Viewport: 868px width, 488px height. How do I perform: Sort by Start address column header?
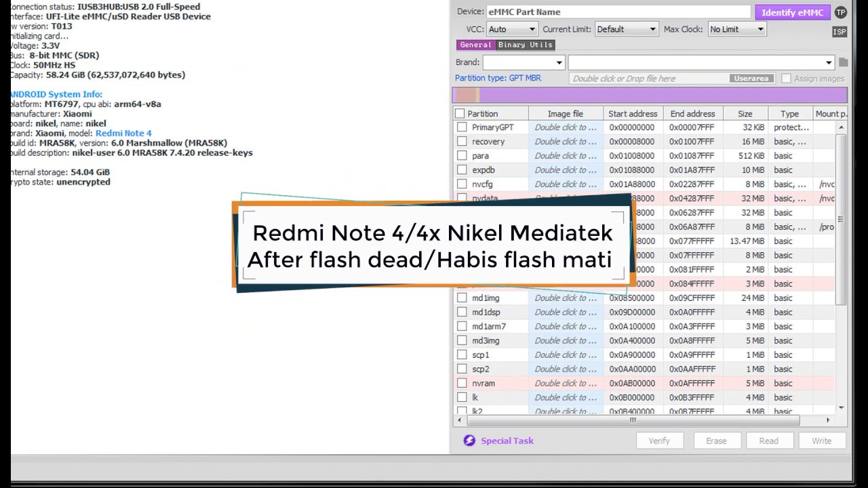point(633,113)
